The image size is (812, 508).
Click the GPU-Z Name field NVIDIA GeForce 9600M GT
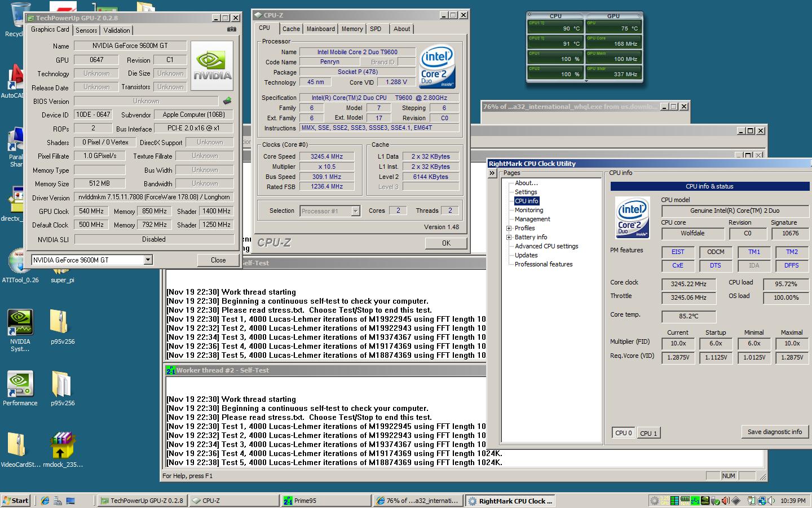[130, 46]
